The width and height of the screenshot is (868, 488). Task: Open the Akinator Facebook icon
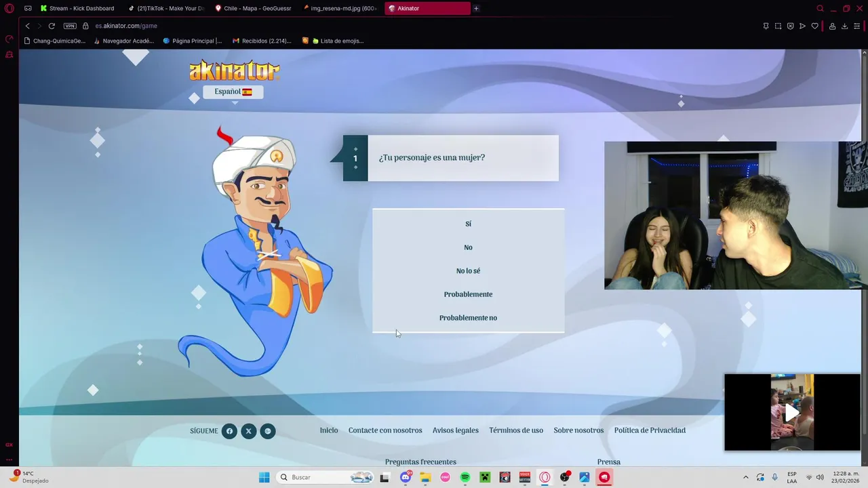[229, 431]
